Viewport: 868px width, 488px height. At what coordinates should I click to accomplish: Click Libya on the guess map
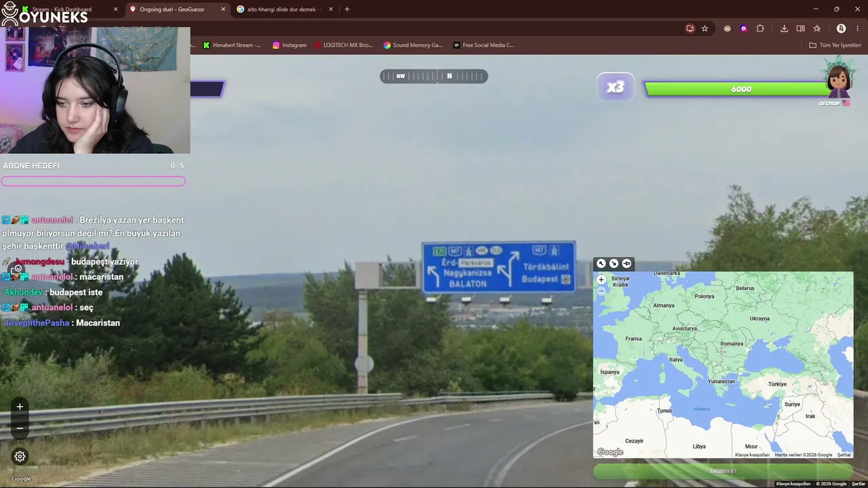point(699,447)
